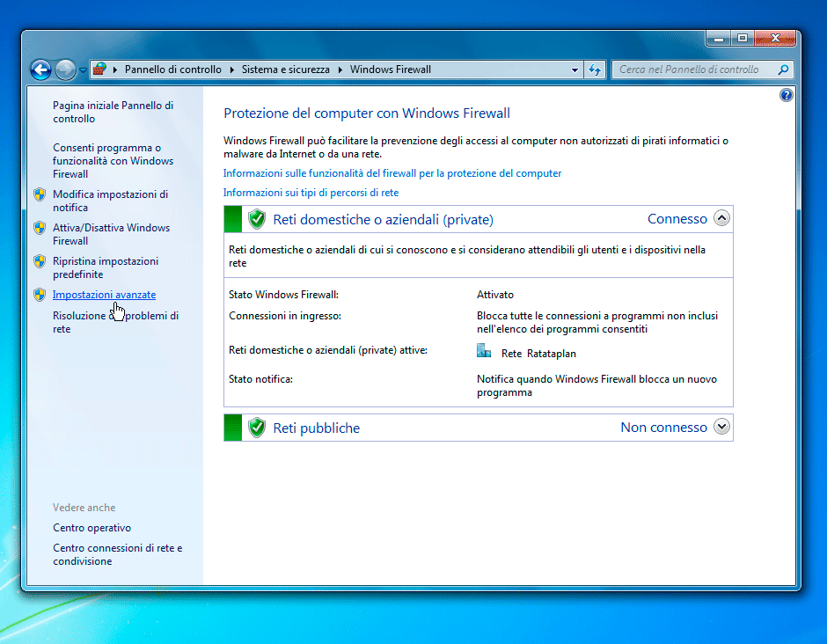
Task: Open Risoluzione dei problemi di rete
Action: tap(115, 322)
